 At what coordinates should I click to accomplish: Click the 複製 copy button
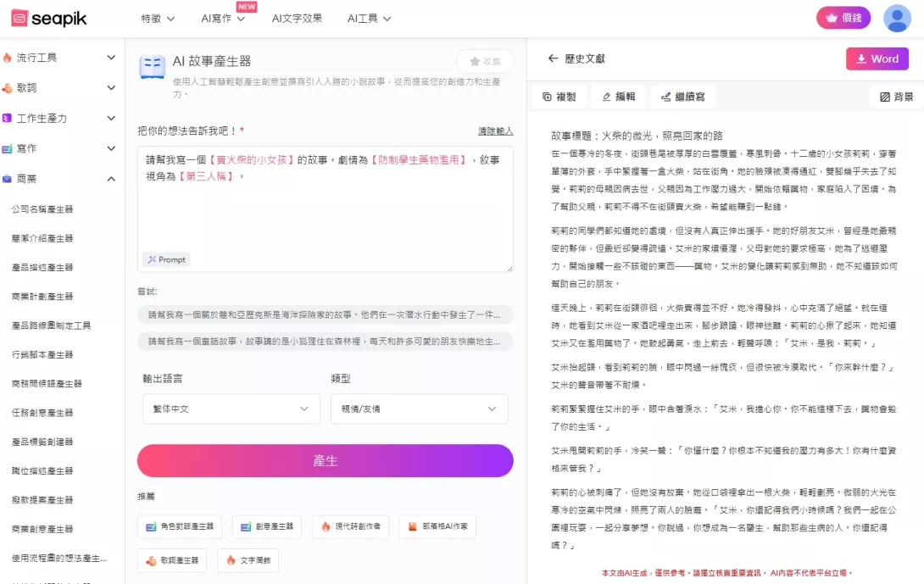559,97
